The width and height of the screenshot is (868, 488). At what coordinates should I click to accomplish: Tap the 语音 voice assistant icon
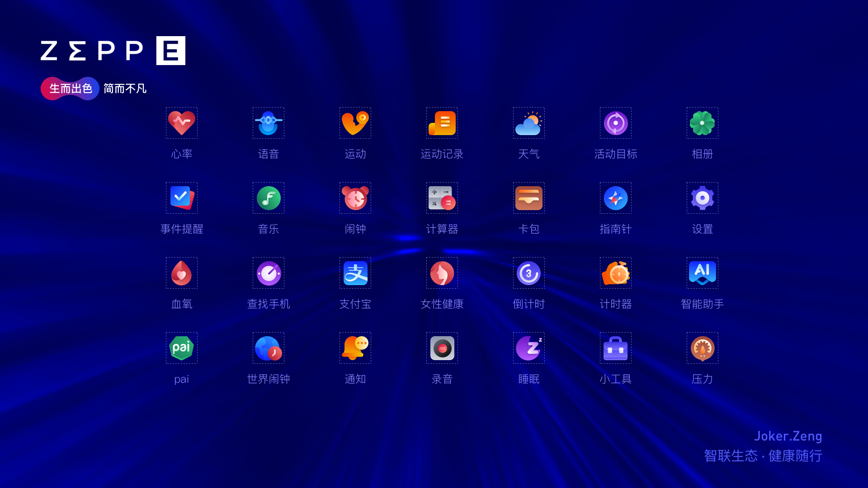point(269,123)
